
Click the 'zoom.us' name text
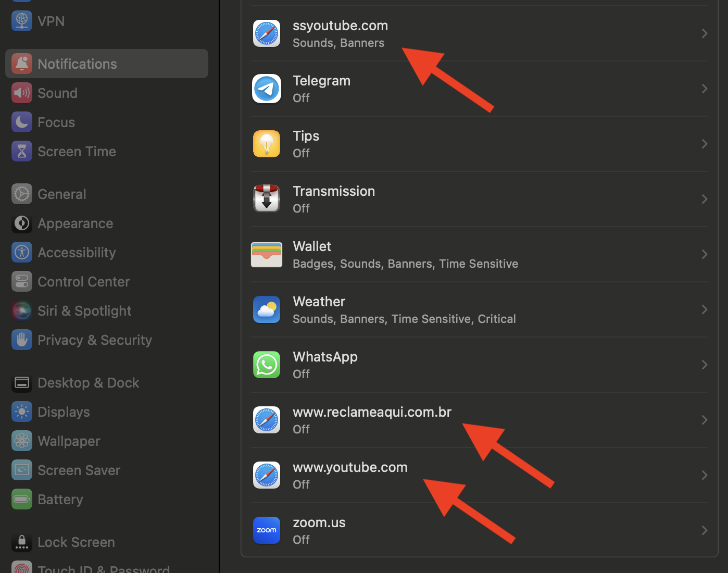coord(319,522)
